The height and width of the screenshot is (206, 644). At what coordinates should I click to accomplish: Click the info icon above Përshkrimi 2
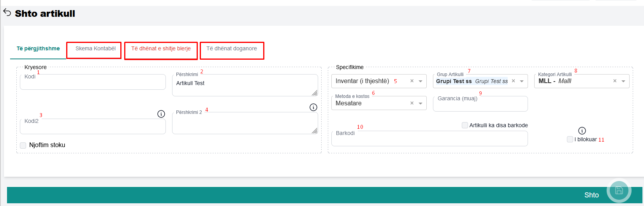tap(313, 107)
